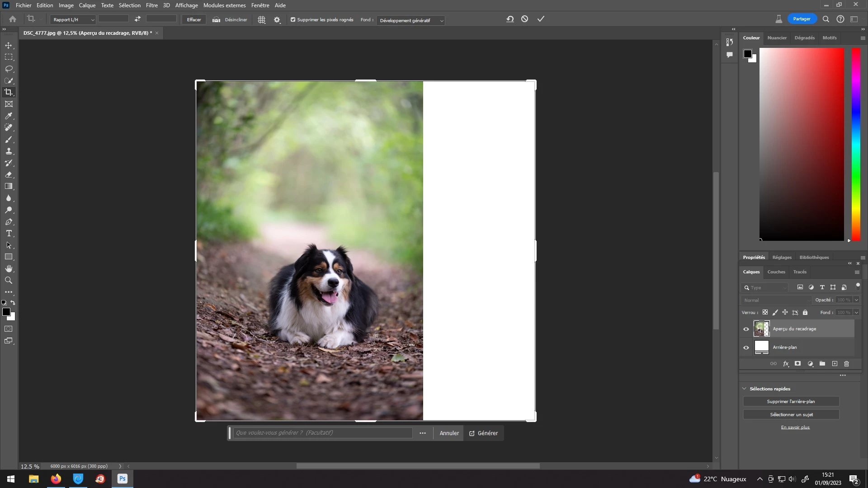Reset crop using the undo arrow icon
The image size is (868, 488).
tap(510, 19)
